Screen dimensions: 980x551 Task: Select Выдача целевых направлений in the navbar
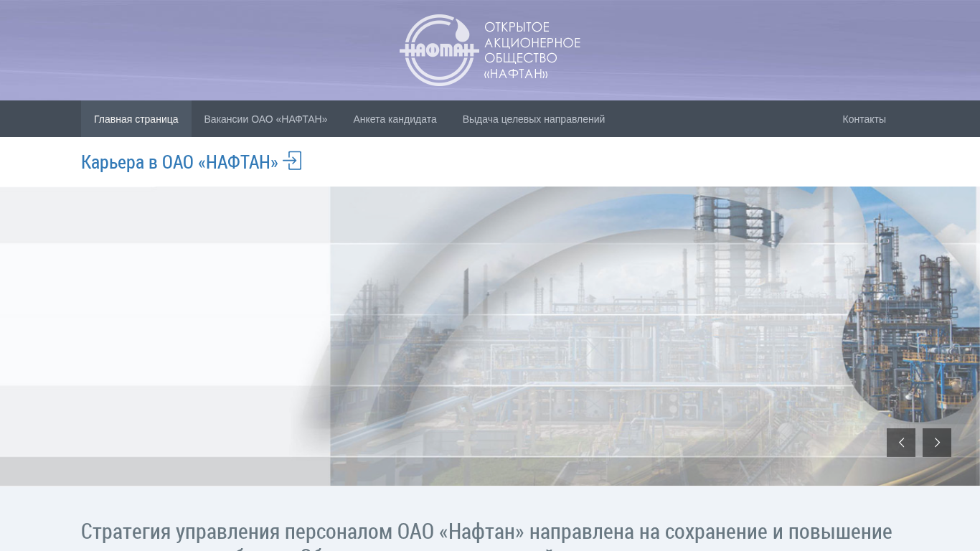pos(534,119)
